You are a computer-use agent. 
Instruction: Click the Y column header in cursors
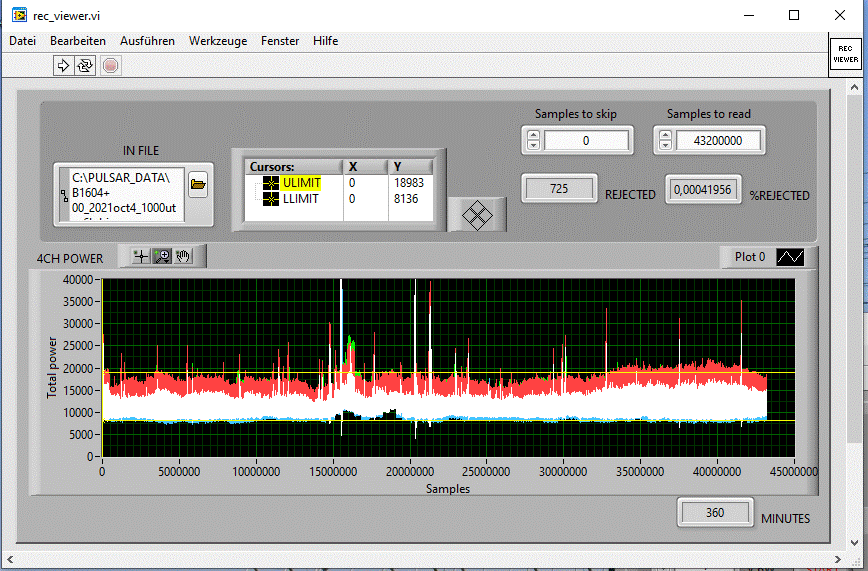coord(410,167)
